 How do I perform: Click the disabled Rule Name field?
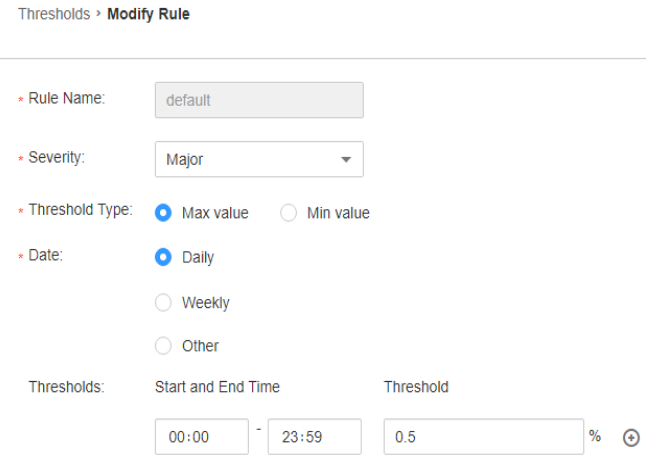(x=259, y=100)
